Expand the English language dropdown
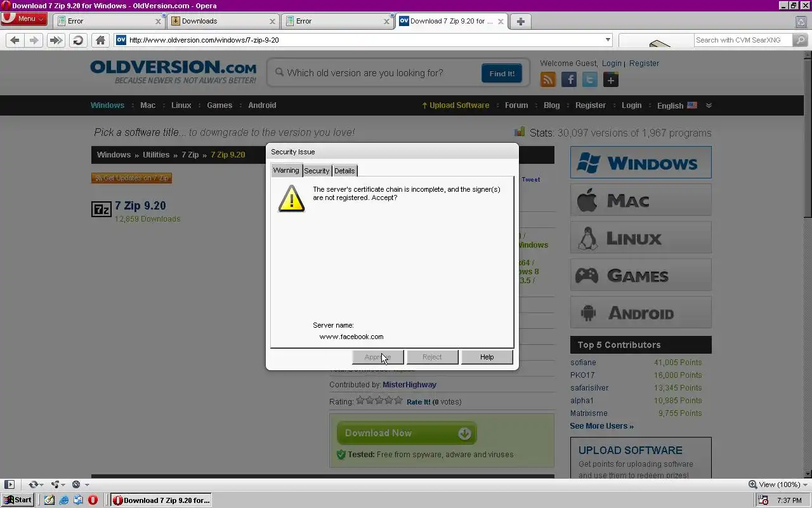Screen dimensions: 812x508 (x=684, y=105)
